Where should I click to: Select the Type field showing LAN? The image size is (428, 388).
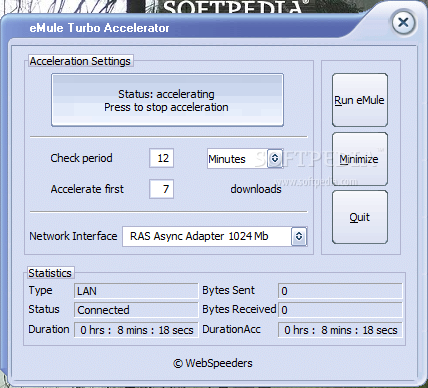[x=136, y=291]
